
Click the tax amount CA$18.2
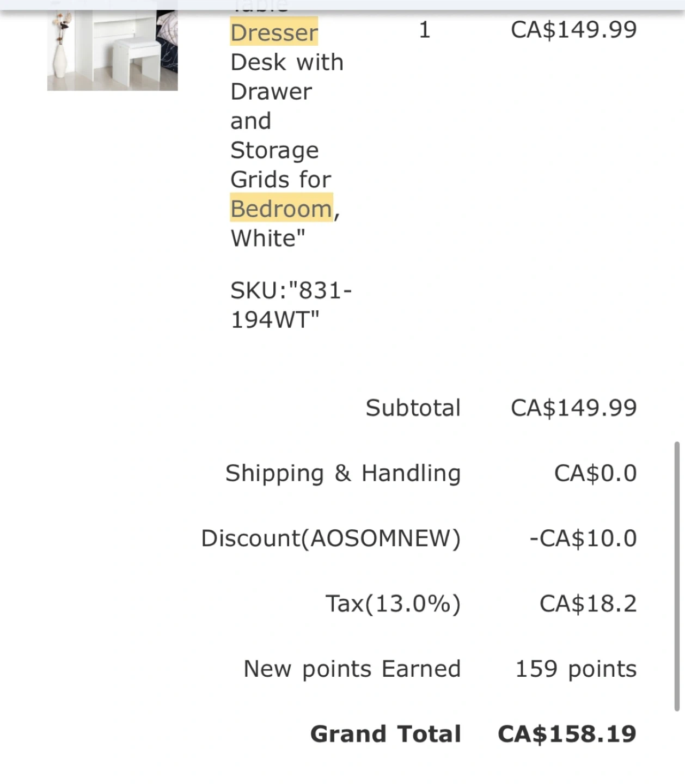(588, 604)
